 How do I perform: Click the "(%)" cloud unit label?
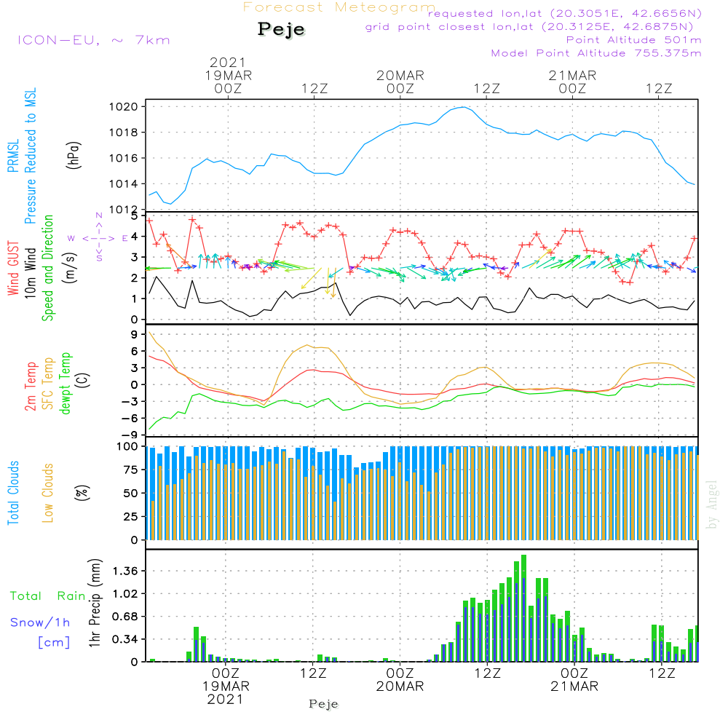click(82, 493)
